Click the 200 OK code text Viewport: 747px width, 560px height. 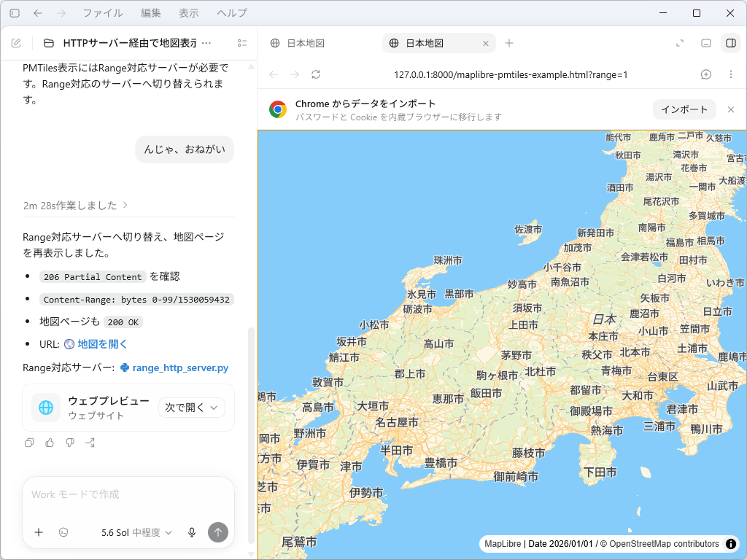[x=123, y=322]
